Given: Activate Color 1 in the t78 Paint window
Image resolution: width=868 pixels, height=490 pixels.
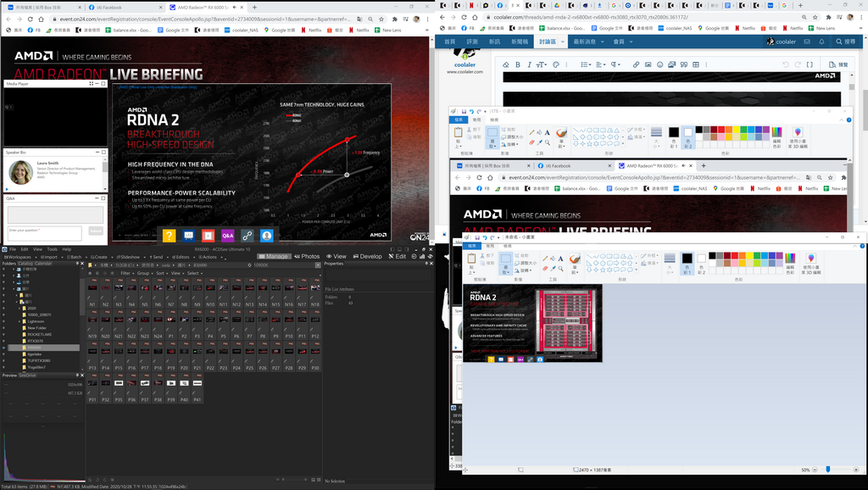Looking at the screenshot, I should click(x=674, y=136).
